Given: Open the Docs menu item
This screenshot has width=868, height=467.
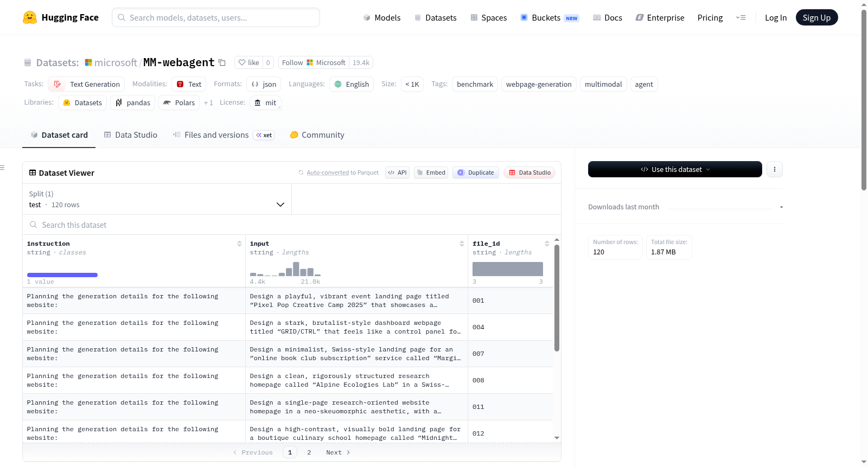Looking at the screenshot, I should coord(608,17).
